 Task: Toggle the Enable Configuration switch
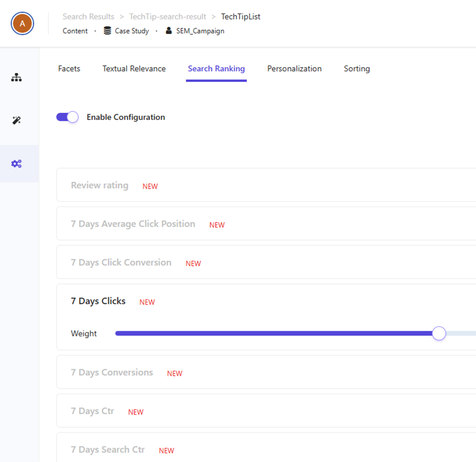click(68, 117)
